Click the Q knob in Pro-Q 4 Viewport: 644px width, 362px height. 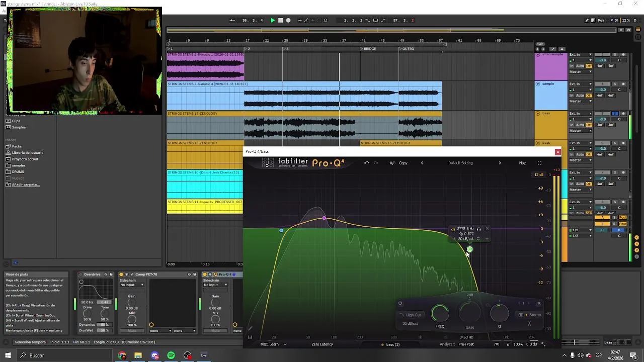click(500, 314)
